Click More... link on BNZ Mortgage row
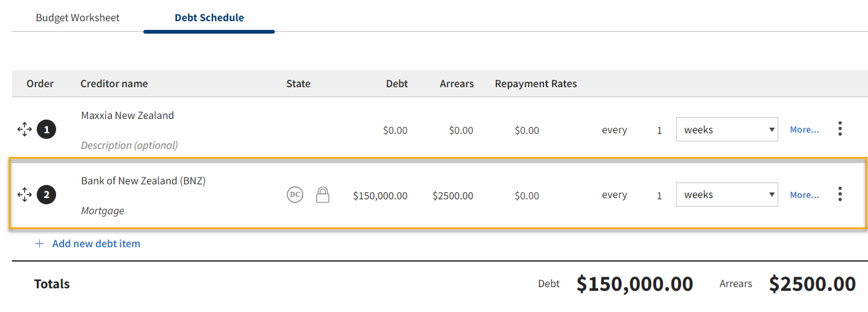 (804, 195)
